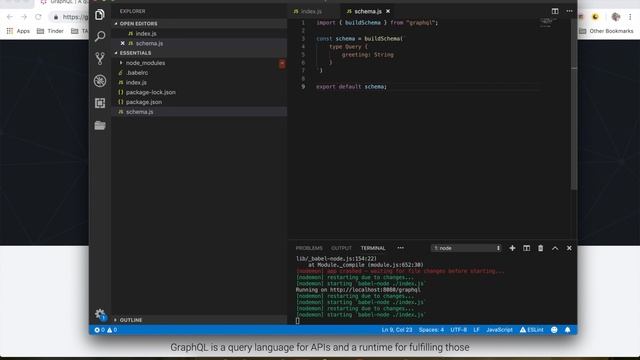Split the terminal panel
This screenshot has height=360, width=640.
527,248
